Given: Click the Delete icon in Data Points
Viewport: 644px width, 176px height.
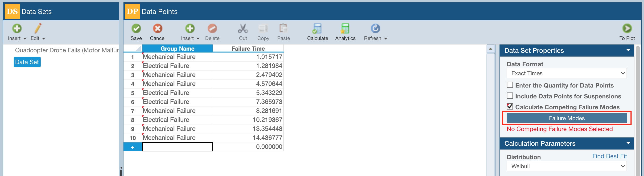Looking at the screenshot, I should pos(212,29).
